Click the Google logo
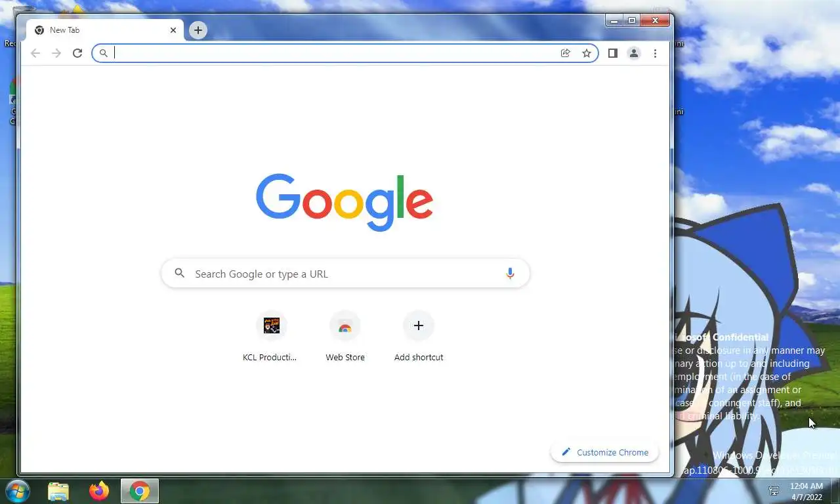 345,202
